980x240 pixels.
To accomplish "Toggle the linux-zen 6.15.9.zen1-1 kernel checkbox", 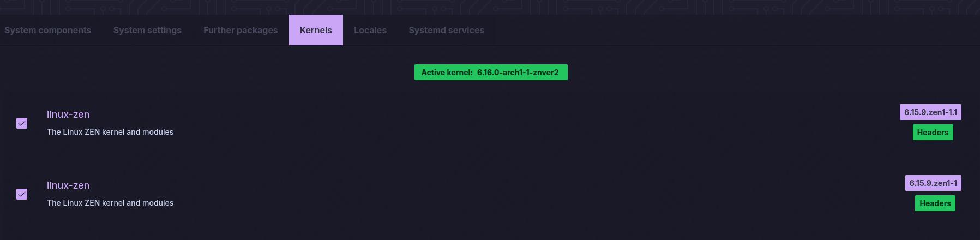I will coord(22,194).
